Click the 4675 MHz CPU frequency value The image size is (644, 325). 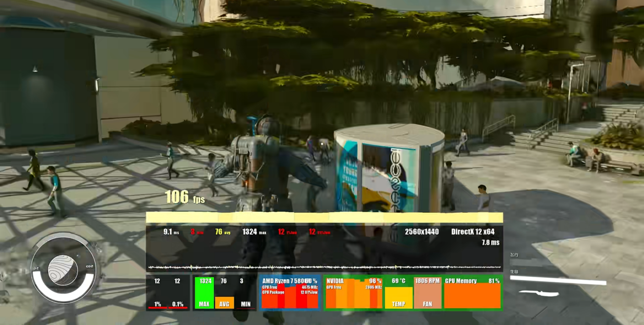tap(310, 287)
